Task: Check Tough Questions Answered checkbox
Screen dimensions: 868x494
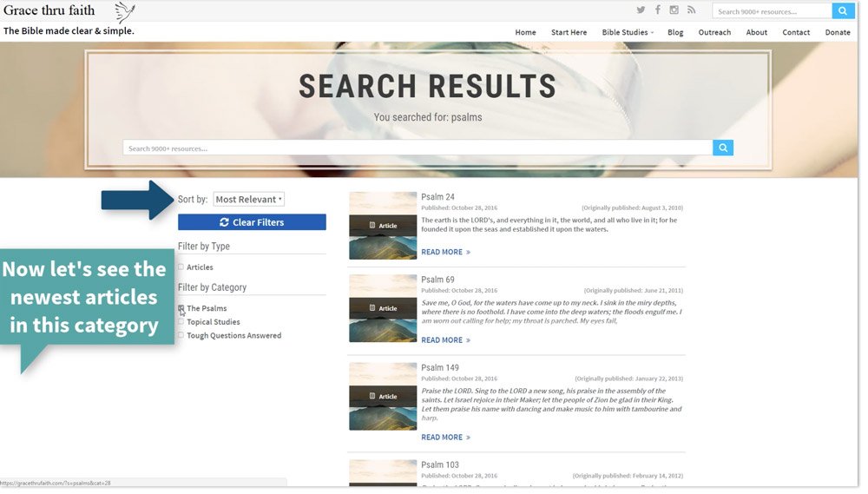Action: (181, 335)
